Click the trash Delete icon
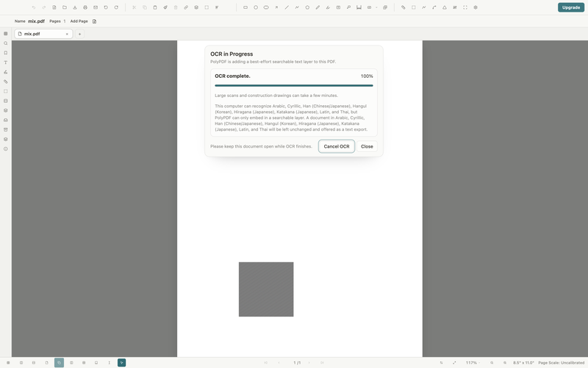Screen dimensions: 588x368 (x=176, y=7)
